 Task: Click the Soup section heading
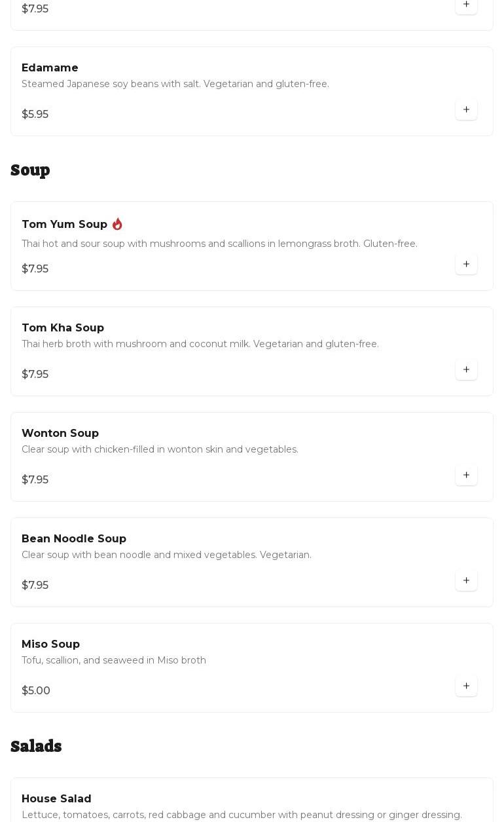pos(30,170)
